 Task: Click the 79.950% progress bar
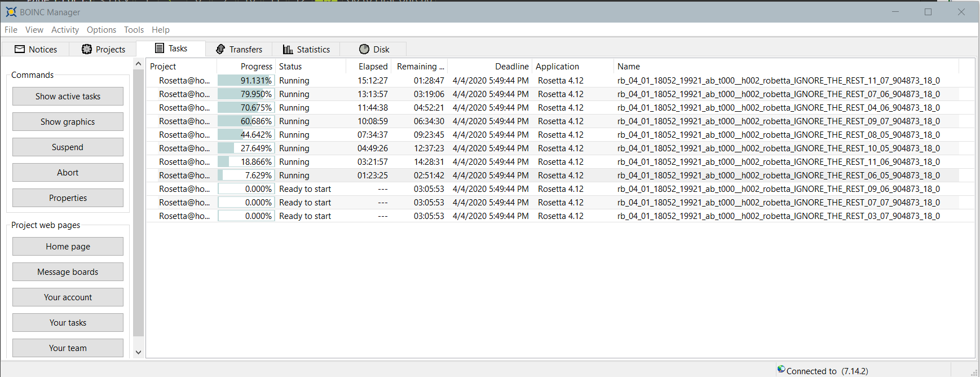tap(246, 94)
